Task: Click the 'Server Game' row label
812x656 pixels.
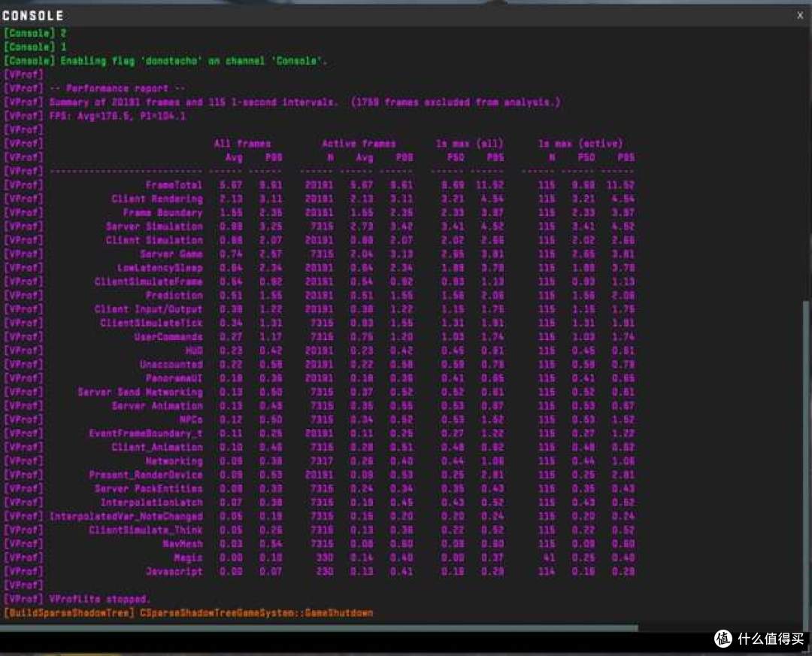Action: tap(171, 254)
